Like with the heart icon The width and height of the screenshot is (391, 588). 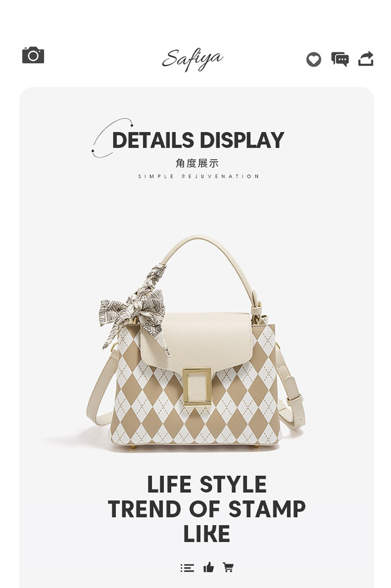tap(314, 59)
